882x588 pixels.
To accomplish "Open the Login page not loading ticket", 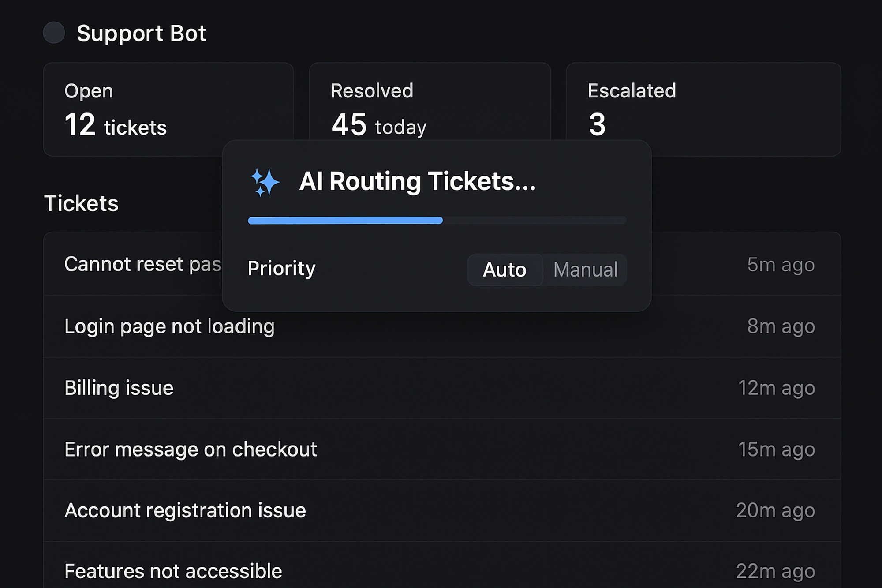I will pos(169,326).
